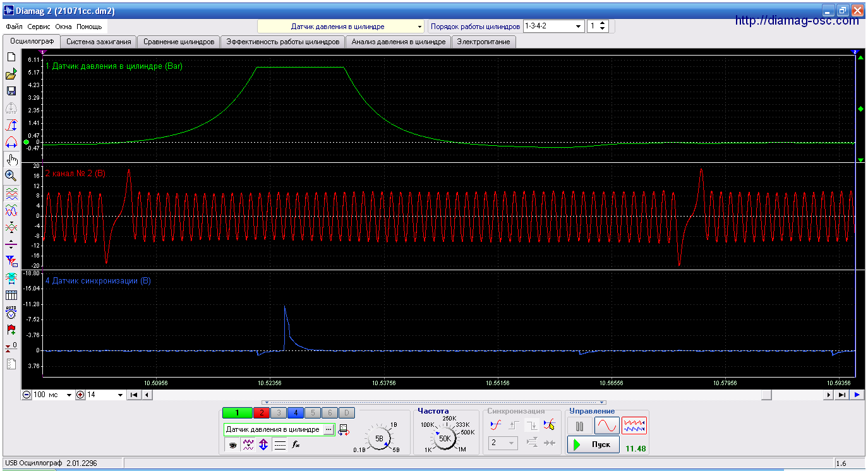Image resolution: width=868 pixels, height=471 pixels.
Task: Click the zoom-out minus button near 100 мс
Action: 27,395
